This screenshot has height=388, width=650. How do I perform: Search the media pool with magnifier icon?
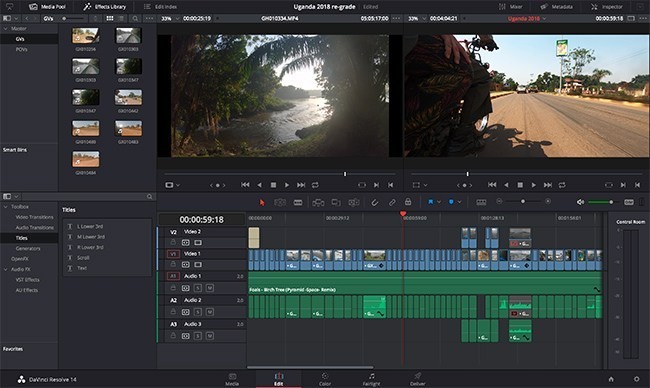tap(135, 19)
